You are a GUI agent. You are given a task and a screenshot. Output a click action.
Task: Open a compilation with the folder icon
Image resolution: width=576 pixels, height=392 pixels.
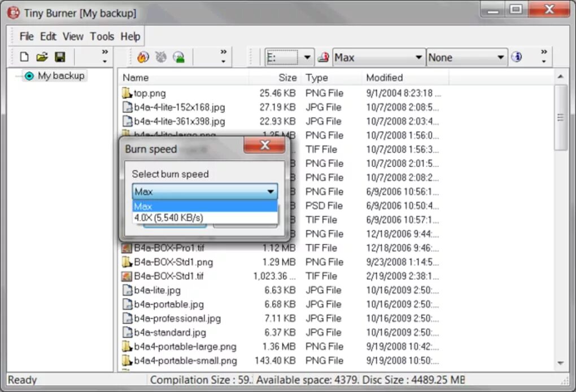tap(42, 57)
